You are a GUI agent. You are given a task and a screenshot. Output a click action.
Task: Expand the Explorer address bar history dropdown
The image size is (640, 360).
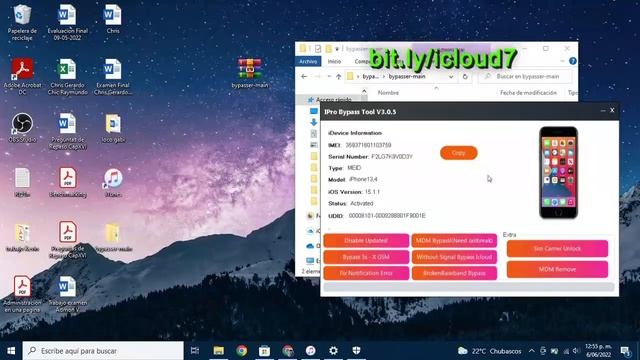451,76
